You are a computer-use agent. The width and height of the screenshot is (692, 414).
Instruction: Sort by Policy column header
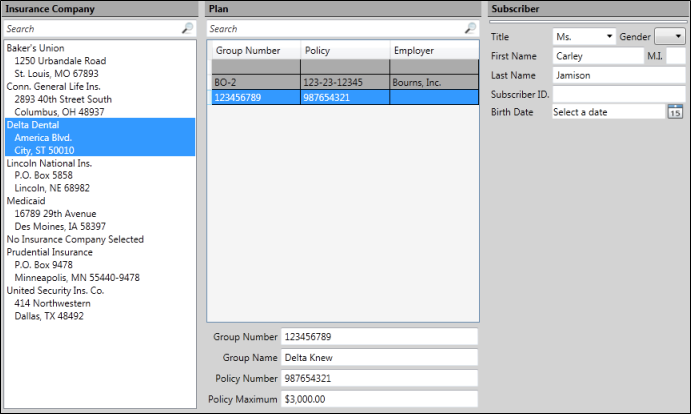(x=345, y=50)
